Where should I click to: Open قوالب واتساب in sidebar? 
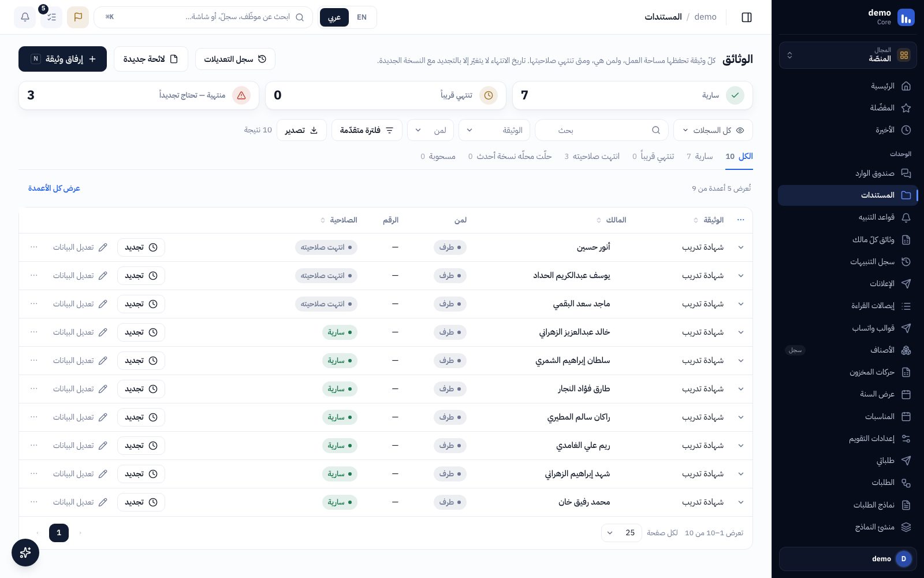click(848, 328)
